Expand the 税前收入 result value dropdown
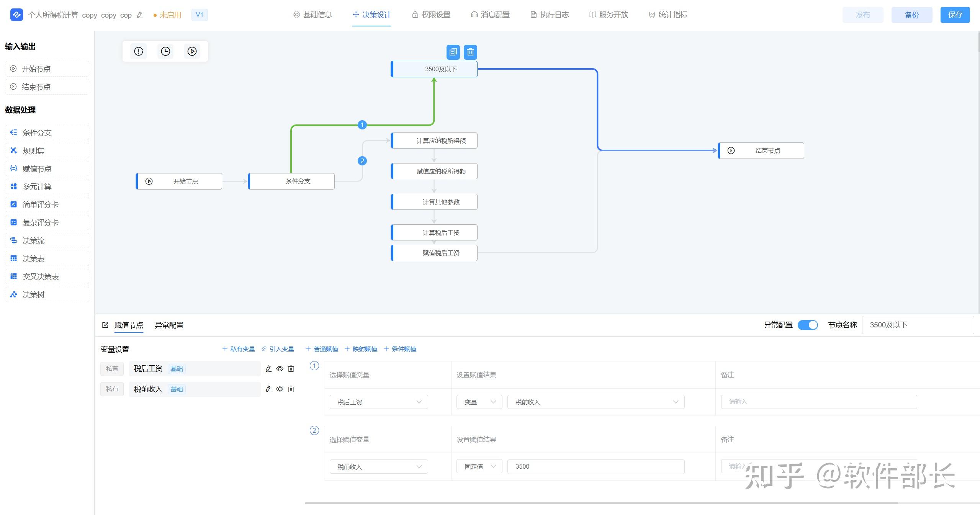Viewport: 980px width, 515px height. coord(596,402)
